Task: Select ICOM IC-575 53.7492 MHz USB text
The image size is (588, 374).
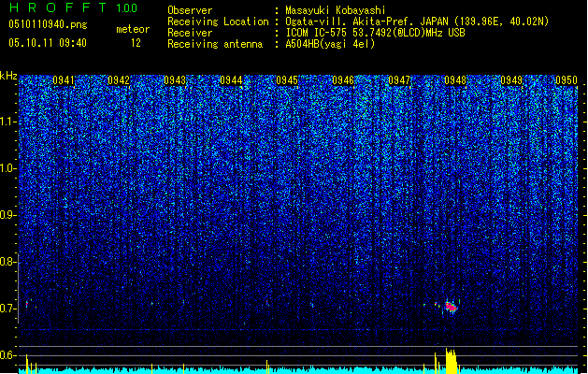Action: click(375, 33)
